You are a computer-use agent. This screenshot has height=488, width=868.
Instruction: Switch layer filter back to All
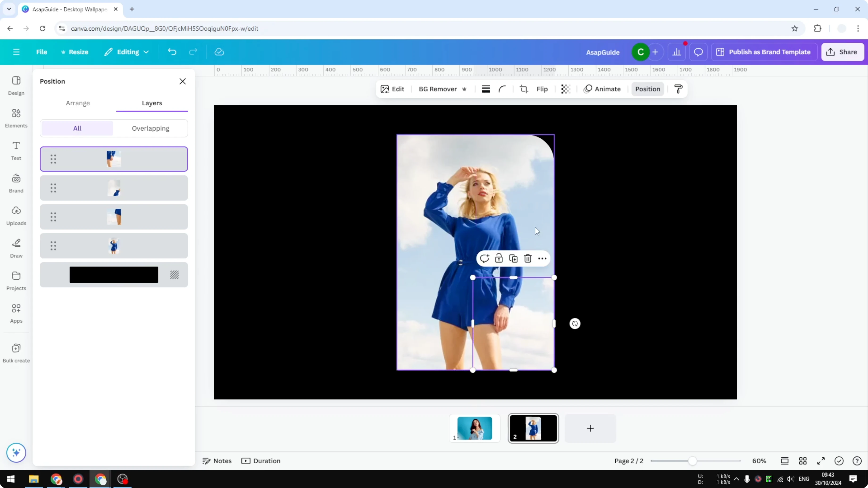pos(77,128)
